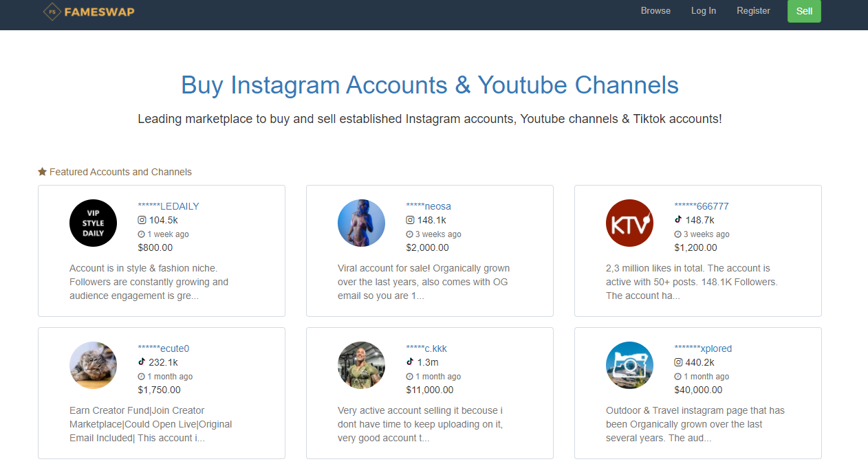Screen dimensions: 868x466
Task: Select the $2,000.00 price
Action: point(427,247)
